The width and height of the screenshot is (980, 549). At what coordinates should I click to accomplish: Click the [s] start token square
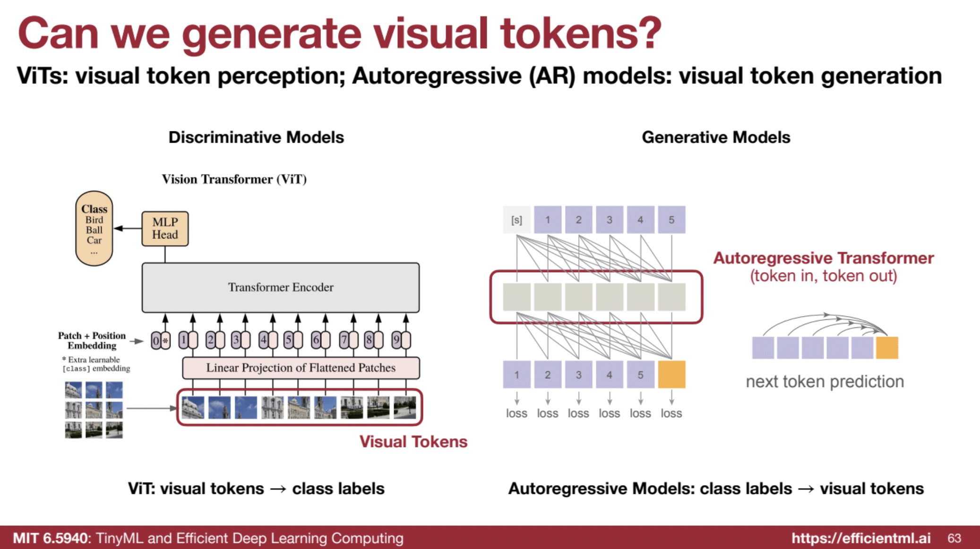click(x=516, y=220)
